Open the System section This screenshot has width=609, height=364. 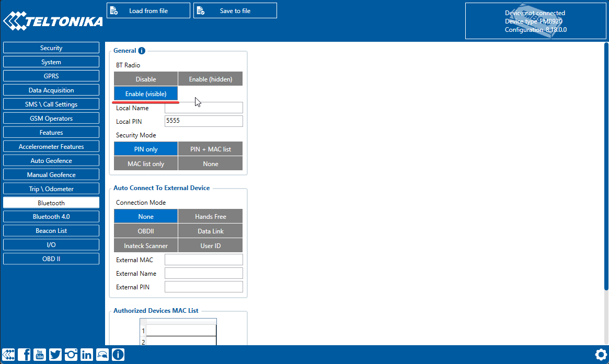[51, 62]
